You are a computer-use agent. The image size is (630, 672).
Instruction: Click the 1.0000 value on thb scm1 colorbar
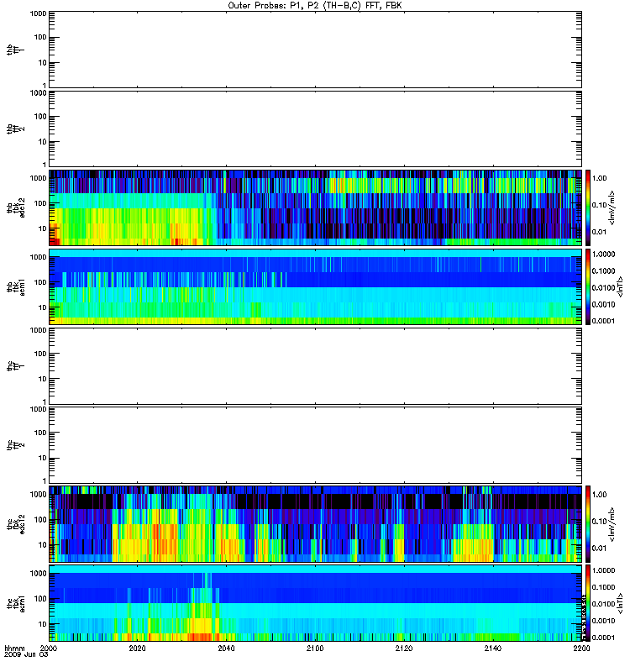click(603, 255)
